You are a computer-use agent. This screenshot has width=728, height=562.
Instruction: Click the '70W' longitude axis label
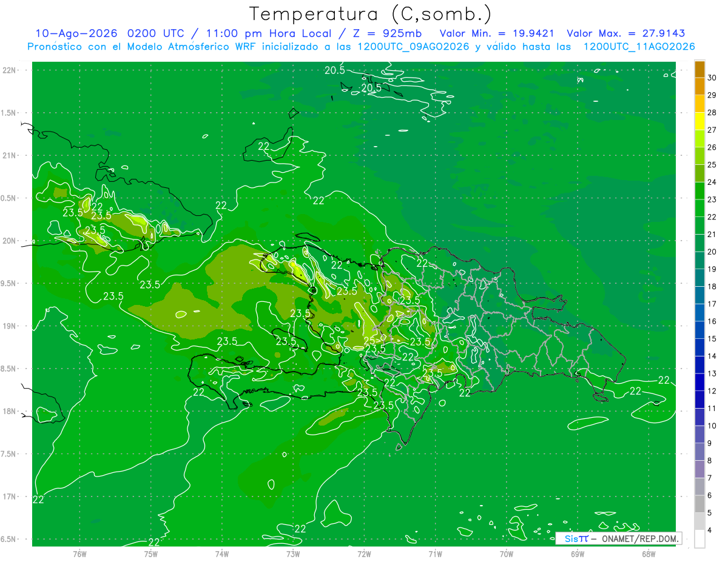point(507,554)
